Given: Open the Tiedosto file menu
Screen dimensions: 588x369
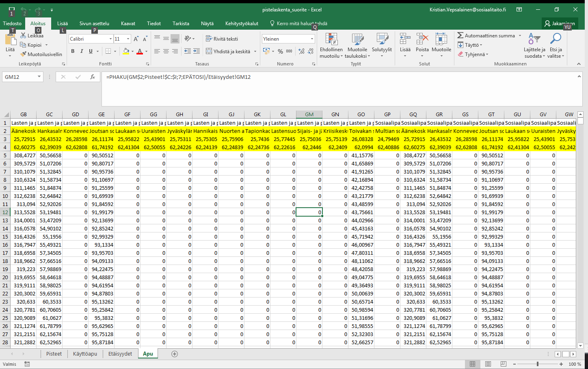Looking at the screenshot, I should [12, 24].
